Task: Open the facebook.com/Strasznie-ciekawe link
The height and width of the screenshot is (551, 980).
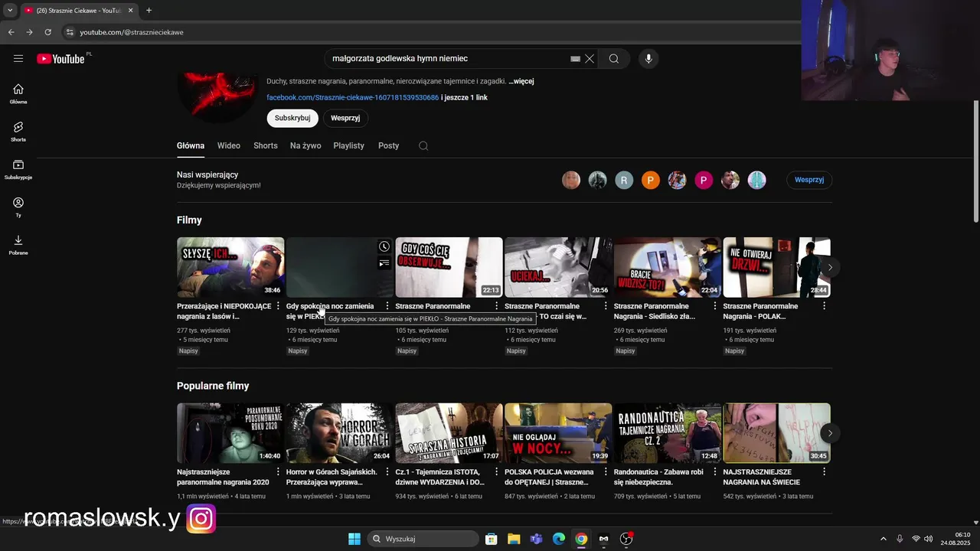Action: coord(353,97)
